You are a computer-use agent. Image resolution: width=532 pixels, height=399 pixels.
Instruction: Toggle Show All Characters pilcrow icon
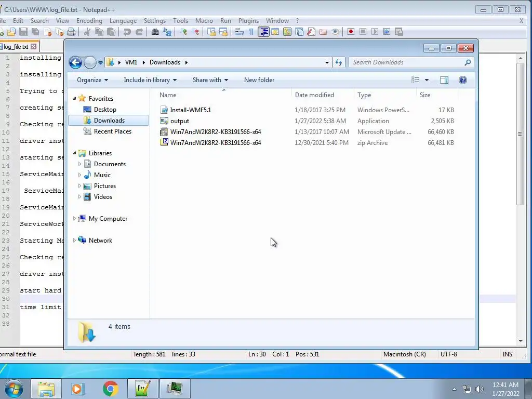251,32
